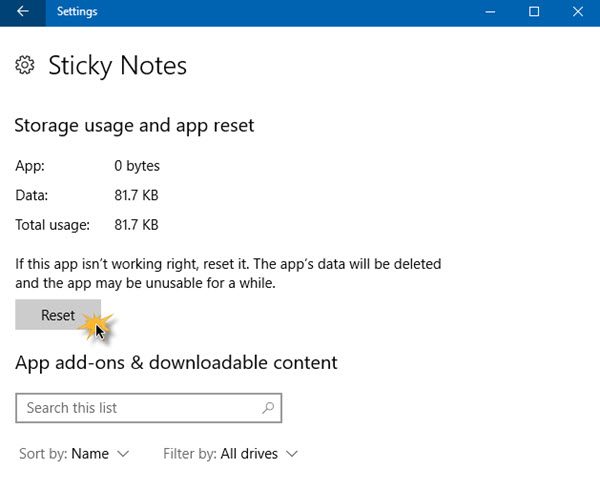This screenshot has height=490, width=600.
Task: Go back using the back arrow
Action: [x=23, y=12]
